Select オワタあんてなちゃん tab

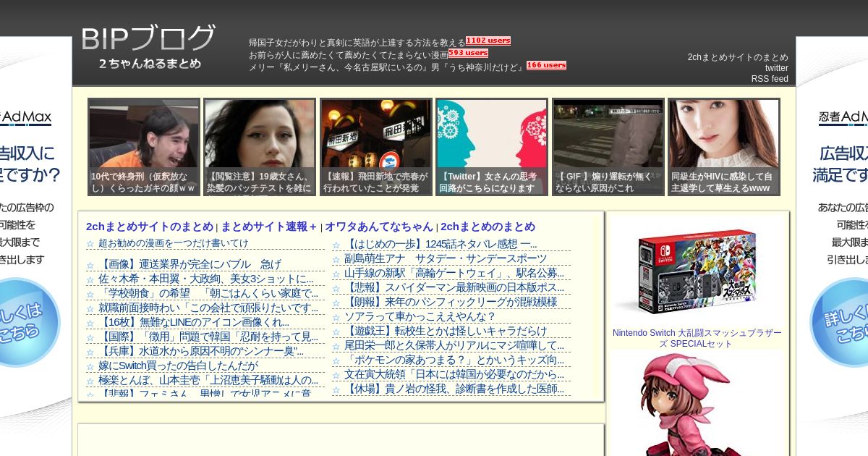(379, 227)
